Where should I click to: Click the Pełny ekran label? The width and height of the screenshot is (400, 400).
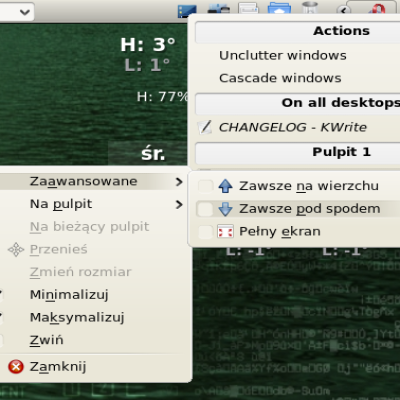[280, 232]
